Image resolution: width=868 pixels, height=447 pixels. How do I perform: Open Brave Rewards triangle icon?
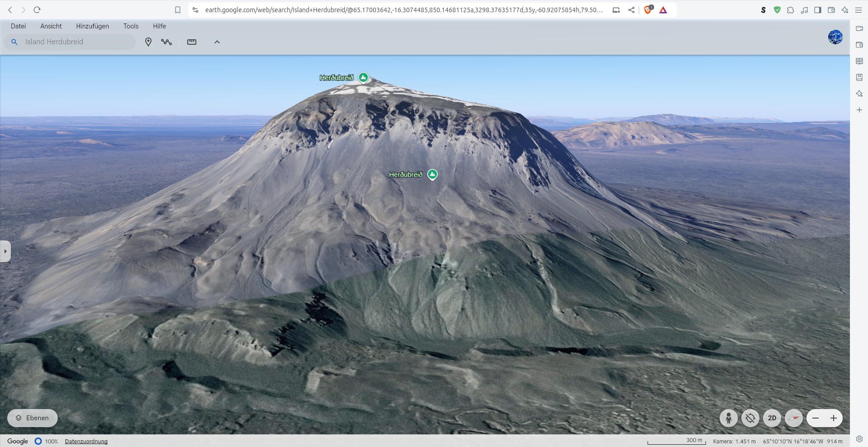click(x=663, y=10)
